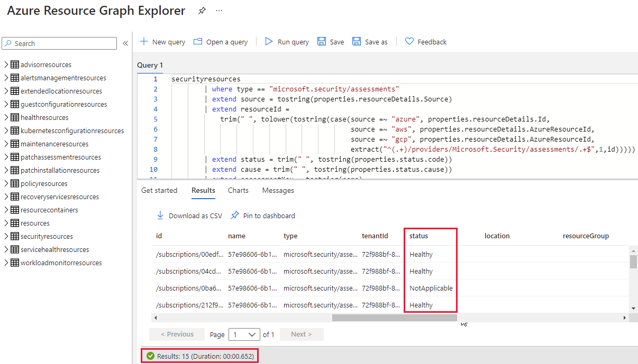This screenshot has width=638, height=364.
Task: Pin Azure Resource Graph Explorer blade
Action: tap(202, 11)
